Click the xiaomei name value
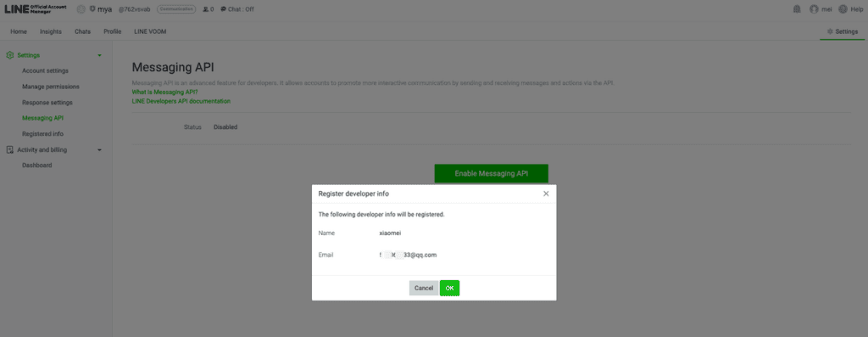 point(390,233)
